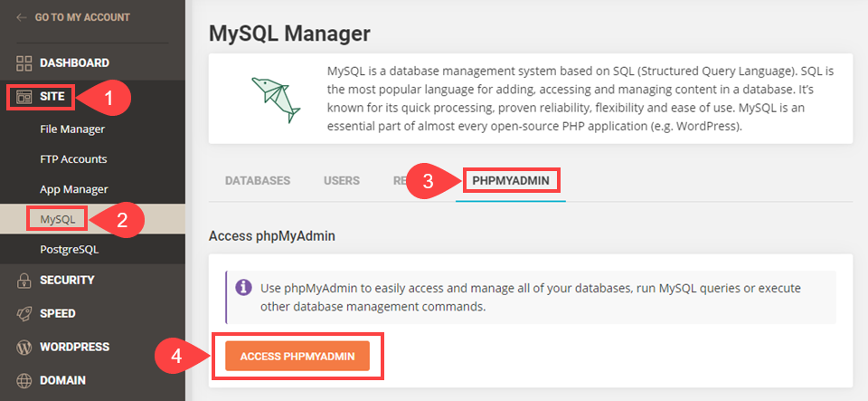
Task: Collapse the Site menu section
Action: (x=52, y=98)
